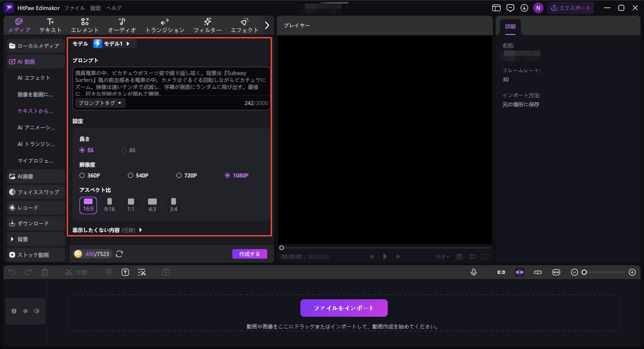The height and width of the screenshot is (349, 644).
Task: Open the ダウンロード category
Action: click(x=36, y=223)
